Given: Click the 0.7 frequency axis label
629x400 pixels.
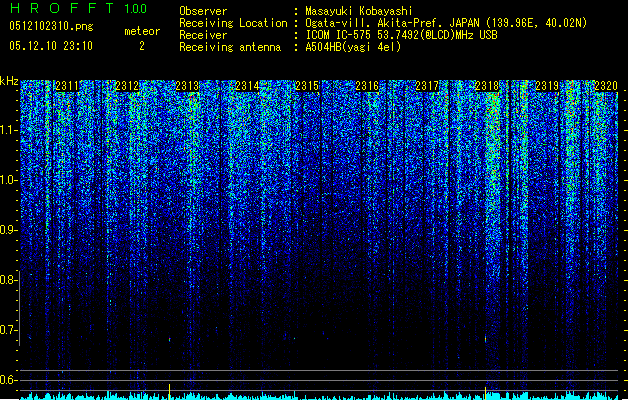Looking at the screenshot, I should [x=8, y=330].
